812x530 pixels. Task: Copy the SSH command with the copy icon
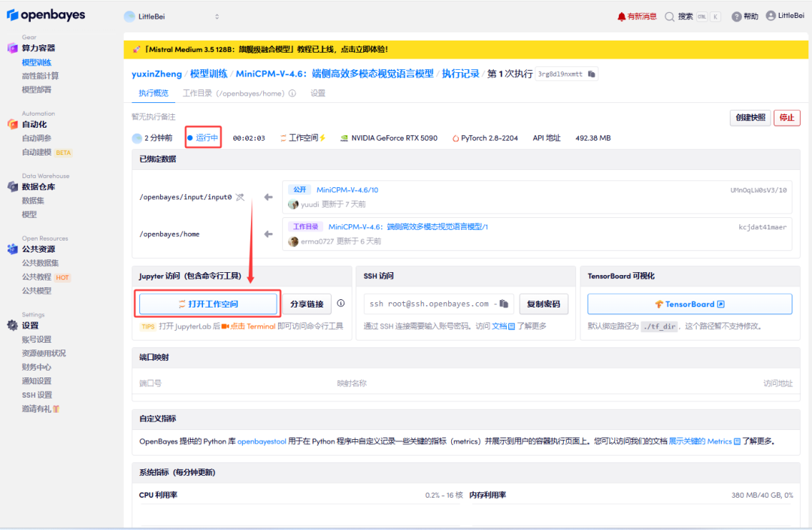pyautogui.click(x=504, y=304)
